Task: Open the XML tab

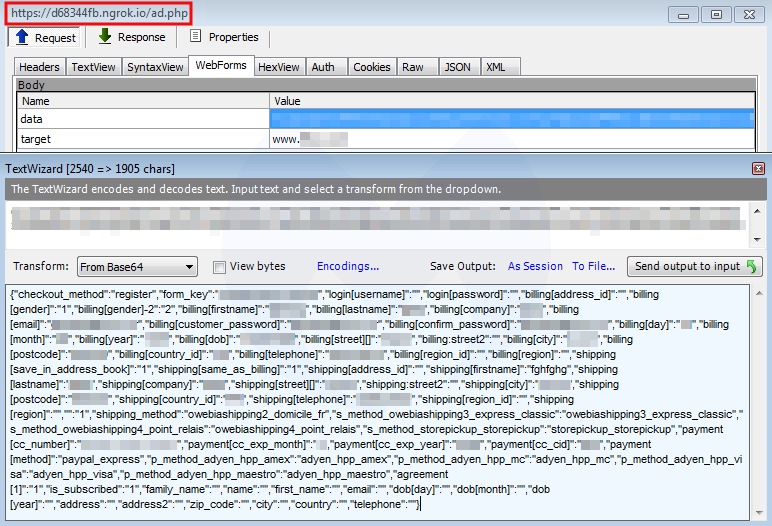Action: (495, 67)
